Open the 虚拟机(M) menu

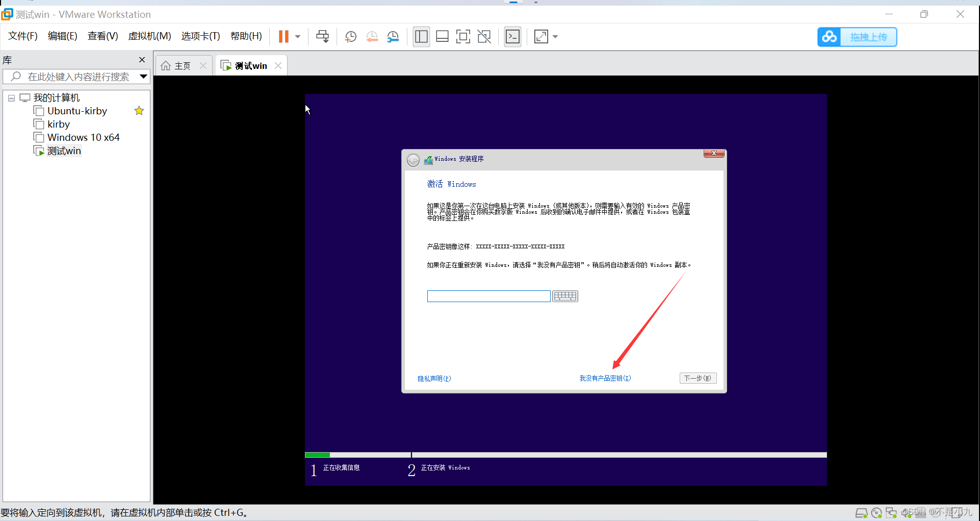pos(149,36)
